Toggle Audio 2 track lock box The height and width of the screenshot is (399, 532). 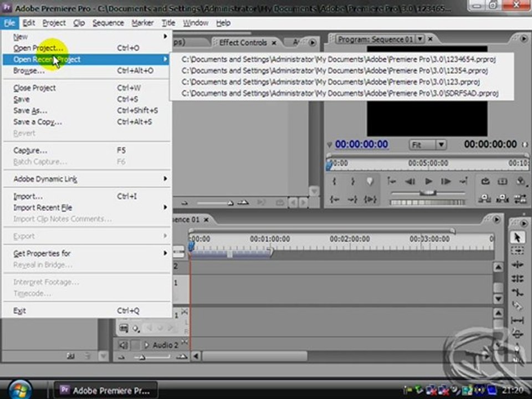coord(135,345)
